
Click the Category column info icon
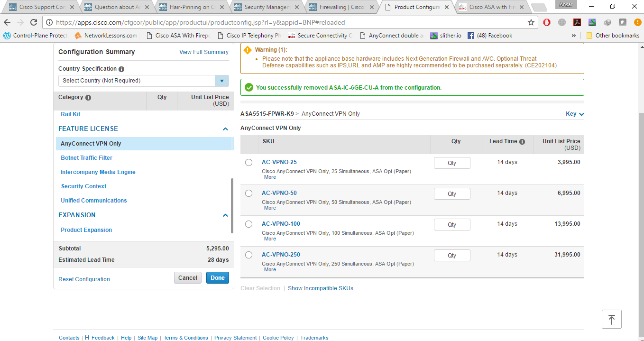tap(88, 97)
